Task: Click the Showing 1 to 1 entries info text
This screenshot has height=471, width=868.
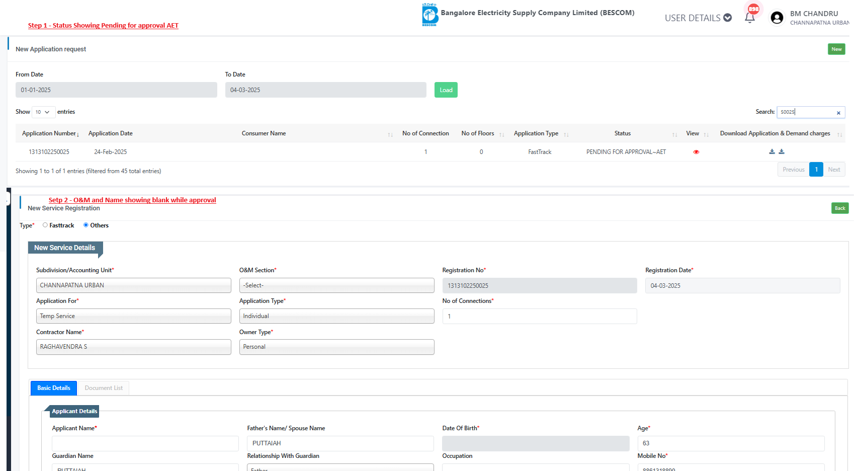Action: tap(89, 171)
